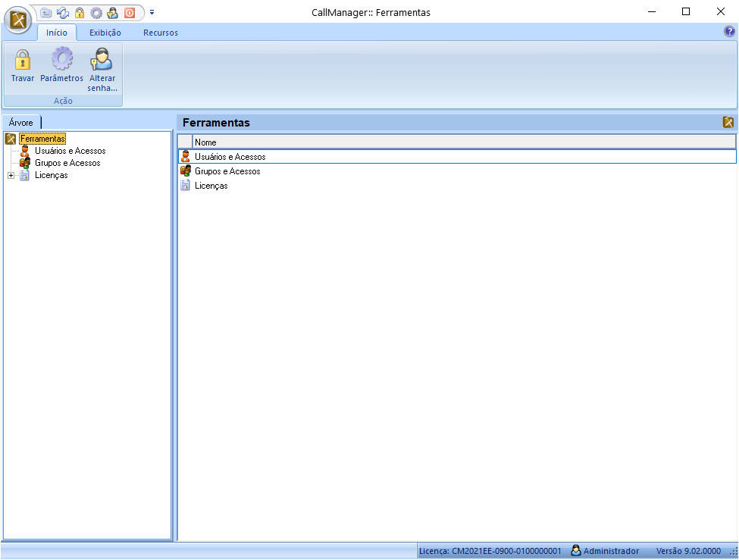The image size is (739, 560).
Task: Click the user-with-key icon in quick access toolbar
Action: click(113, 13)
